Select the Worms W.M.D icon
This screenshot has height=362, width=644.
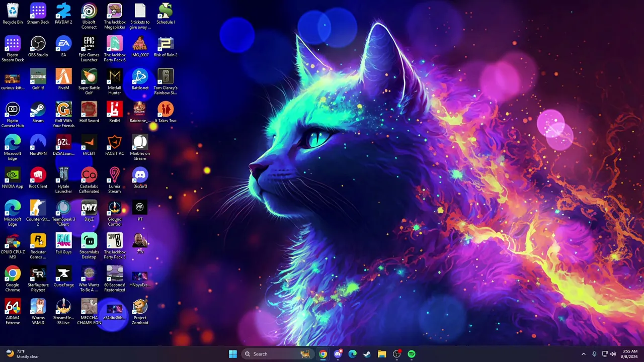pyautogui.click(x=38, y=312)
